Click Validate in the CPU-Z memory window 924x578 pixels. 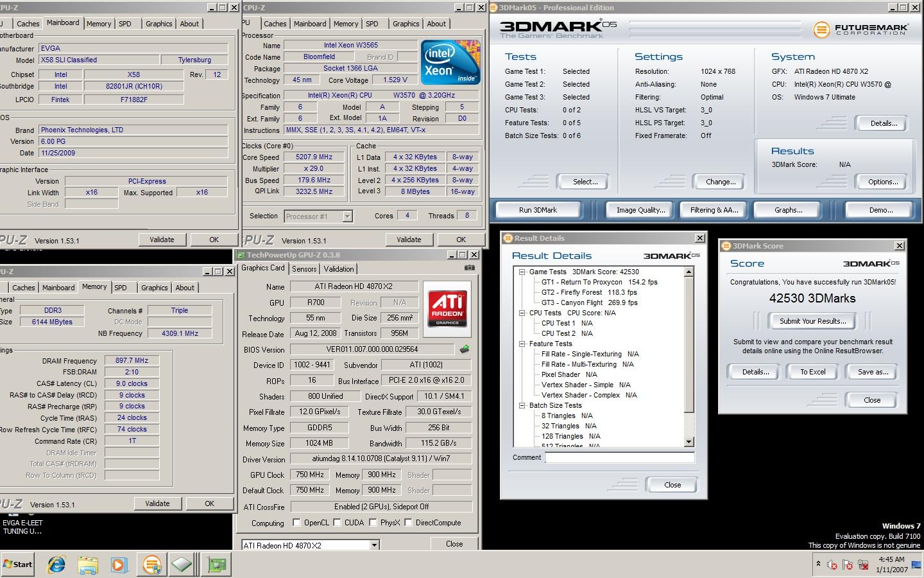tap(157, 504)
